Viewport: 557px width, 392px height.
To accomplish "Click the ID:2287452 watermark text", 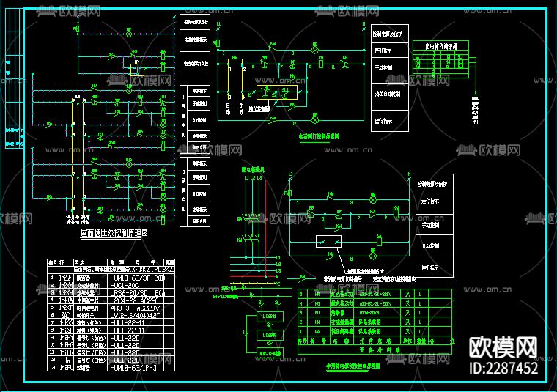I will (504, 369).
